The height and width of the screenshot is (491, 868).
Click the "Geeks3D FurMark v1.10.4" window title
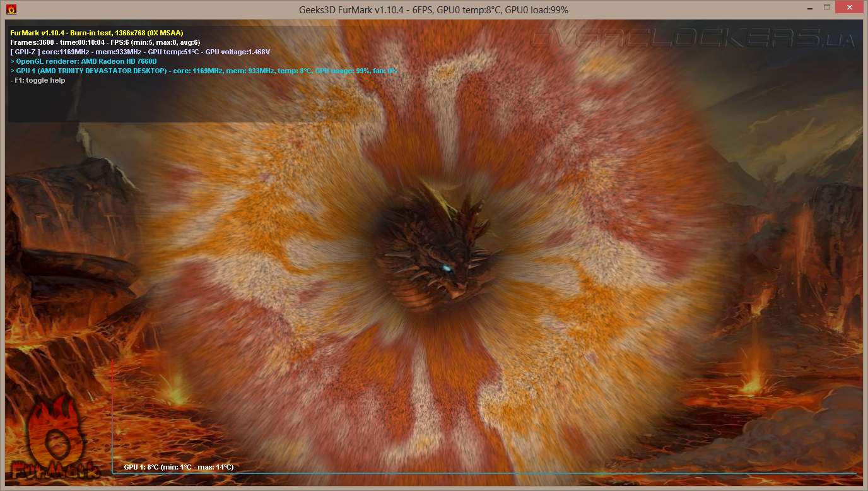pyautogui.click(x=434, y=9)
